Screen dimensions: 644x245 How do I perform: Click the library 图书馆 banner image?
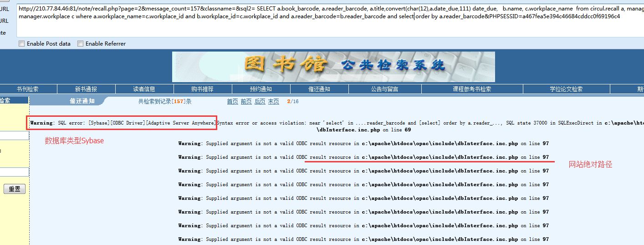pyautogui.click(x=333, y=67)
